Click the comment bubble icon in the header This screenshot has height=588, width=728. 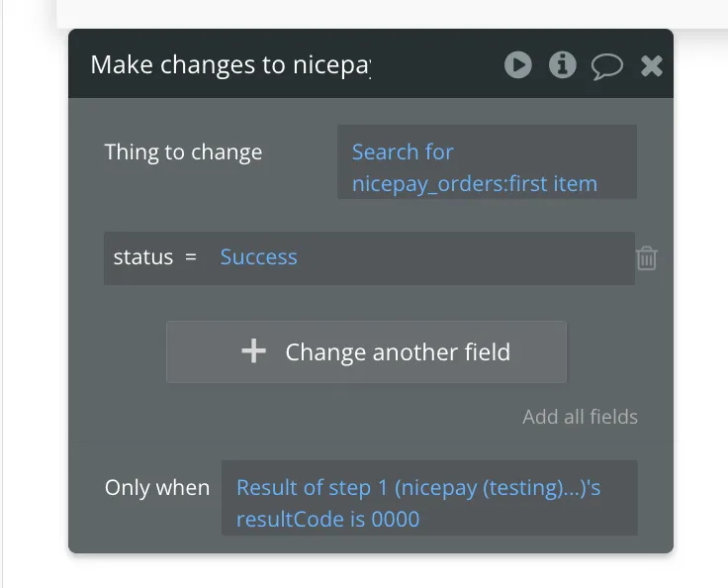point(606,66)
